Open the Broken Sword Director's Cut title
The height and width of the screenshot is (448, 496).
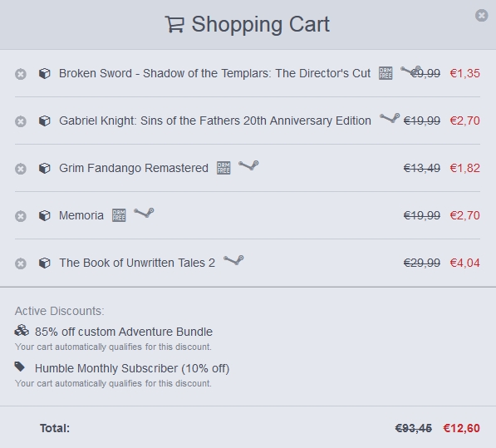[x=214, y=73]
